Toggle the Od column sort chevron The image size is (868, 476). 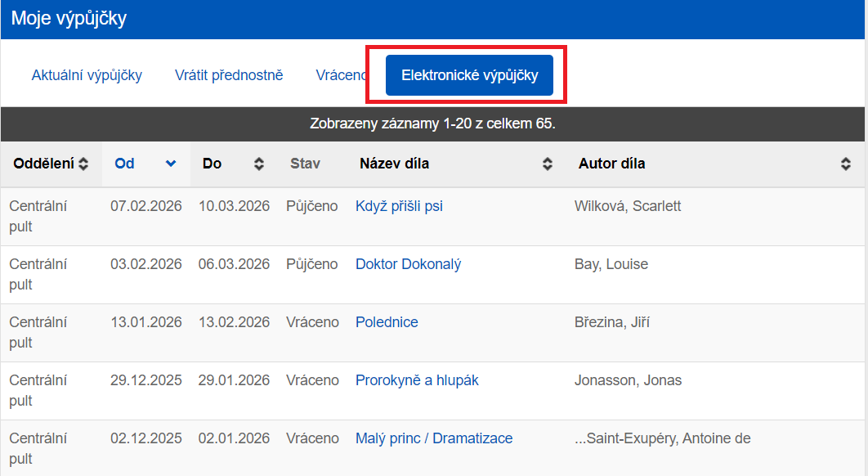click(171, 164)
